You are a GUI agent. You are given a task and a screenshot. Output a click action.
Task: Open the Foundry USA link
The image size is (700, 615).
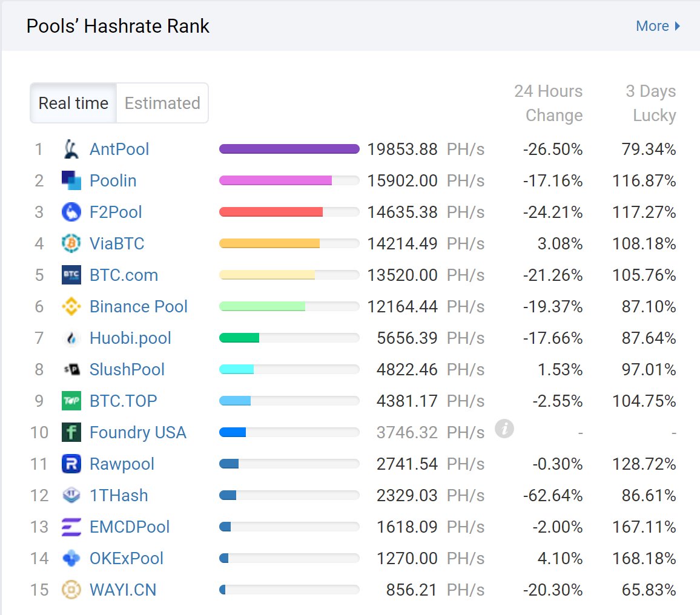(x=137, y=432)
